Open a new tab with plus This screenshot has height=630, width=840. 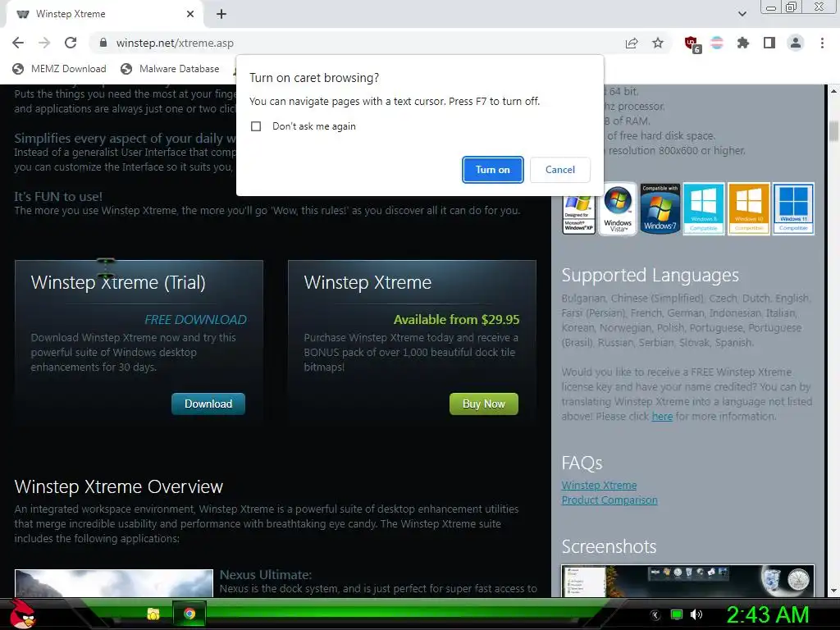point(221,14)
